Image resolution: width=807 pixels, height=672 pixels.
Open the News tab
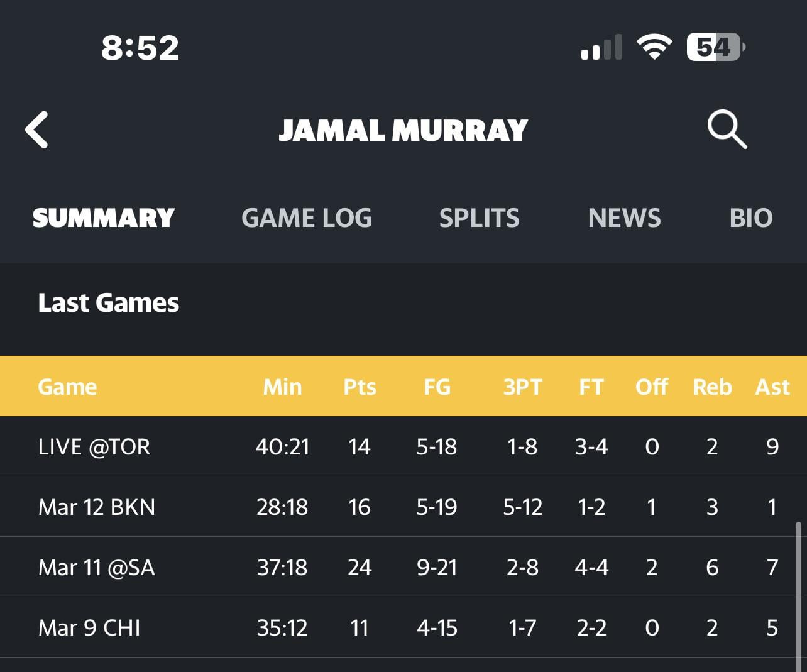click(x=624, y=218)
